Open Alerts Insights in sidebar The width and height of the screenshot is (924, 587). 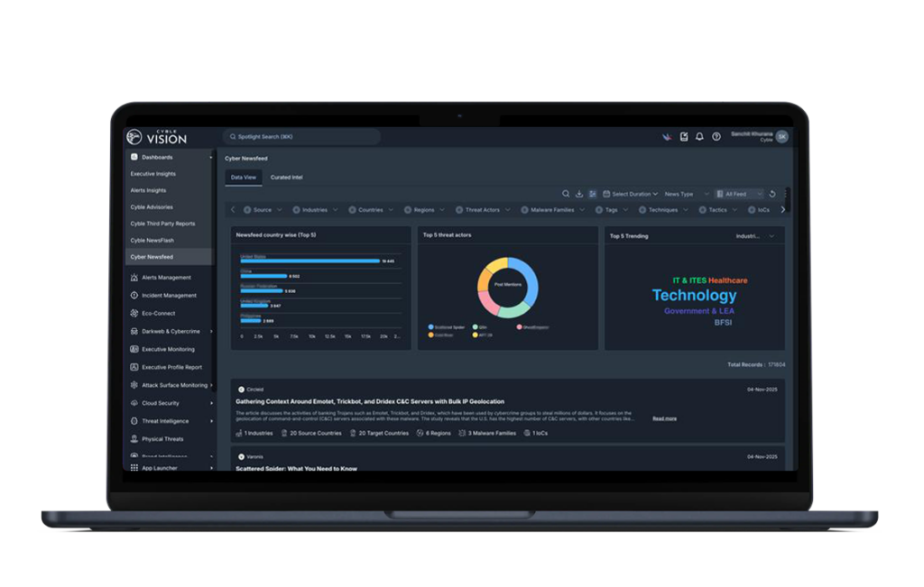pyautogui.click(x=149, y=190)
